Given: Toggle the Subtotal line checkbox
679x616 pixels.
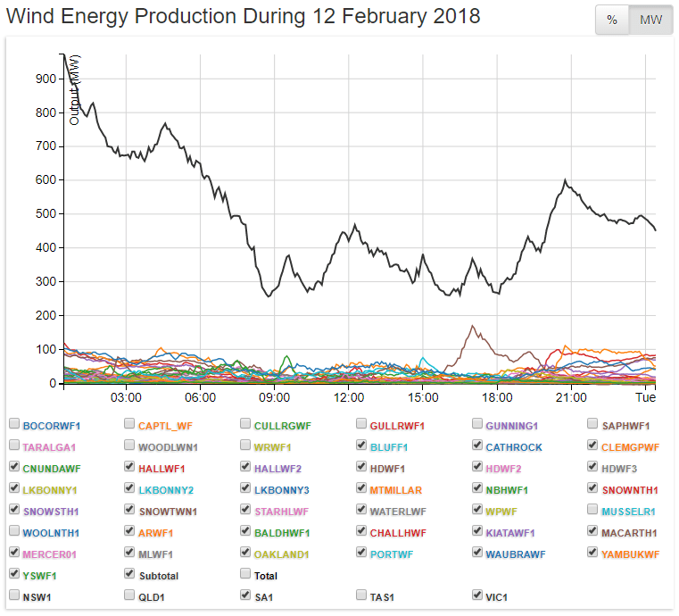Looking at the screenshot, I should click(x=130, y=575).
